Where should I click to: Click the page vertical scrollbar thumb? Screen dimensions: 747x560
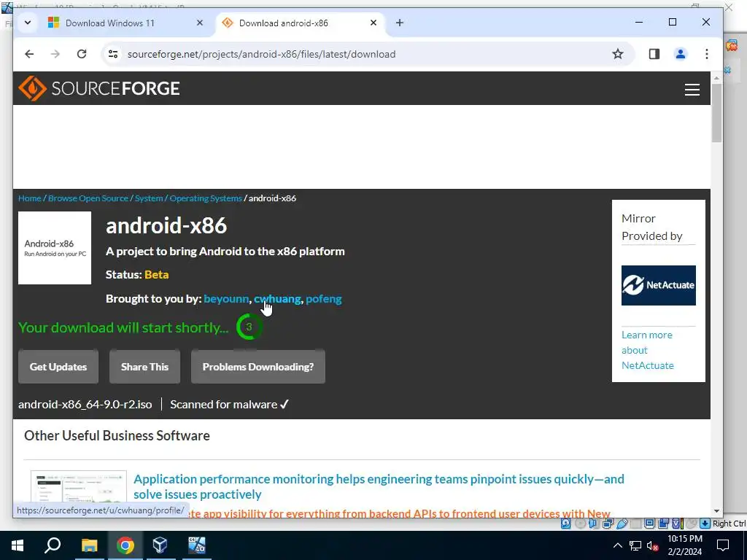pyautogui.click(x=716, y=113)
